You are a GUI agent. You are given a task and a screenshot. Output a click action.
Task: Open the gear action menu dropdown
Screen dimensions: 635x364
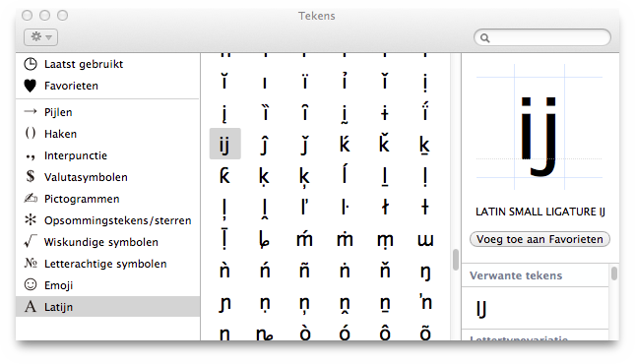point(41,37)
